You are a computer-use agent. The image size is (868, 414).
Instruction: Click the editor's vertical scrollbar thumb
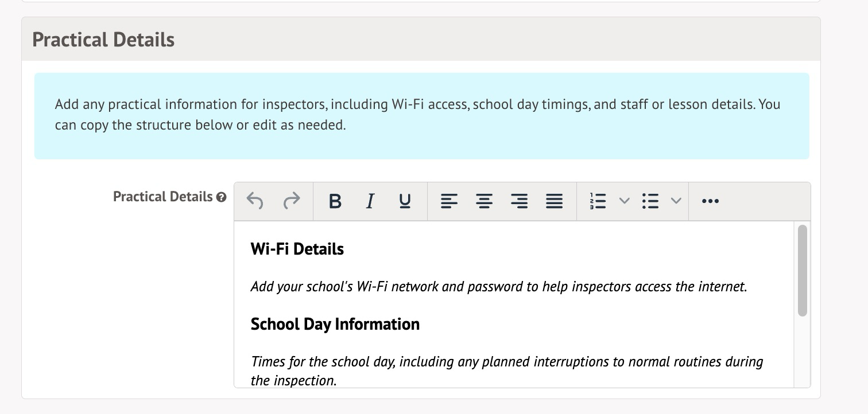pos(802,270)
